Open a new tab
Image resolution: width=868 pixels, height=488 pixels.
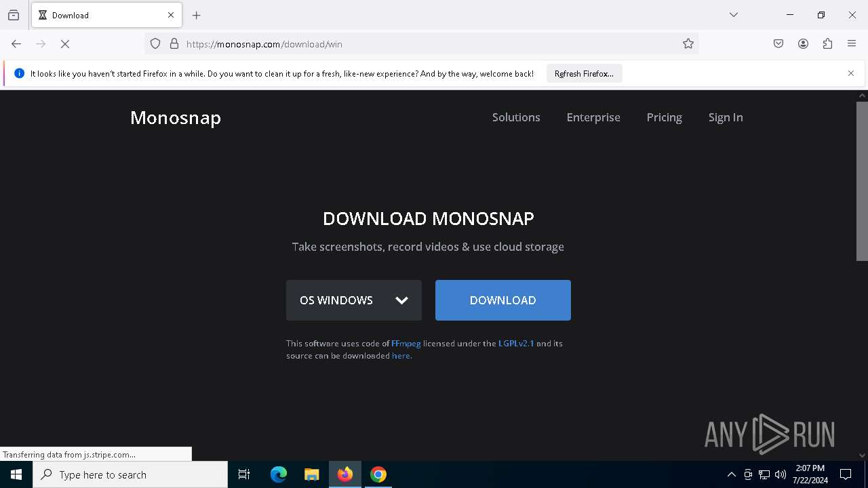click(197, 15)
